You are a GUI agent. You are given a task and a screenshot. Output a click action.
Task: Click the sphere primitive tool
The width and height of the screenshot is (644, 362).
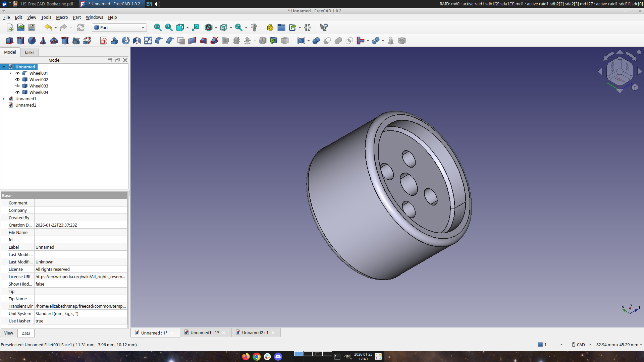[32, 41]
